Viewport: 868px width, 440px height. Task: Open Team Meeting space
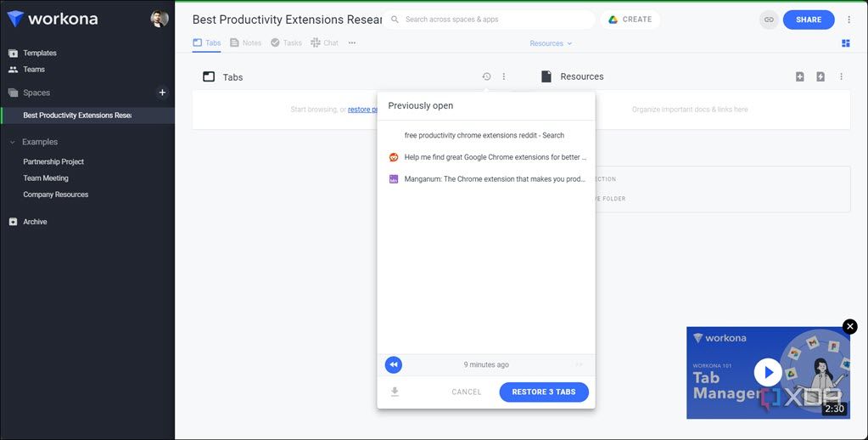[46, 178]
